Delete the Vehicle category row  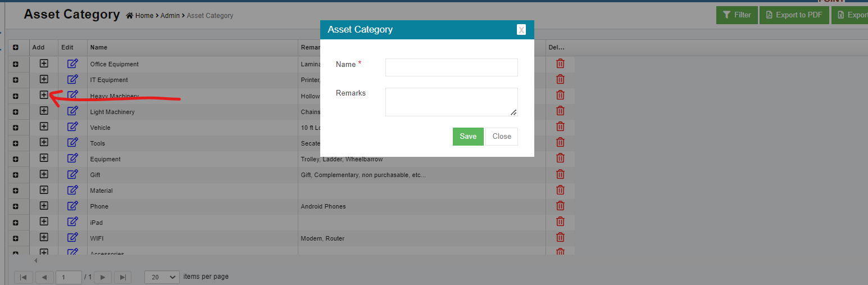(560, 127)
